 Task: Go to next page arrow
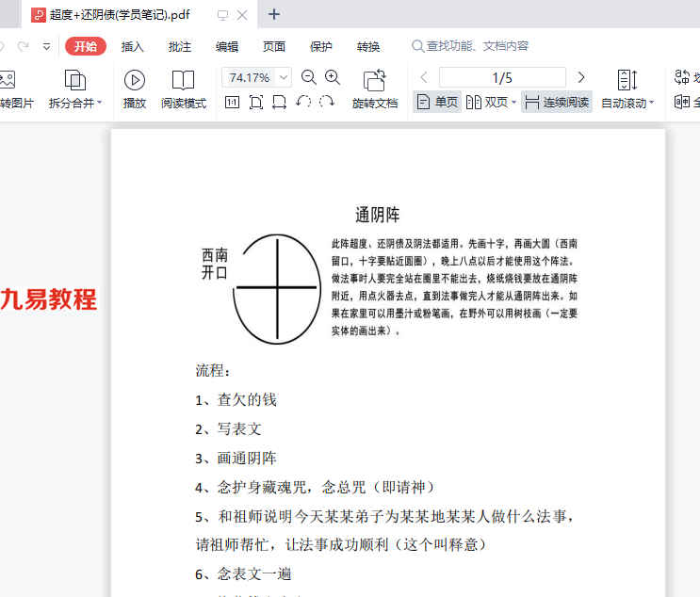[580, 77]
